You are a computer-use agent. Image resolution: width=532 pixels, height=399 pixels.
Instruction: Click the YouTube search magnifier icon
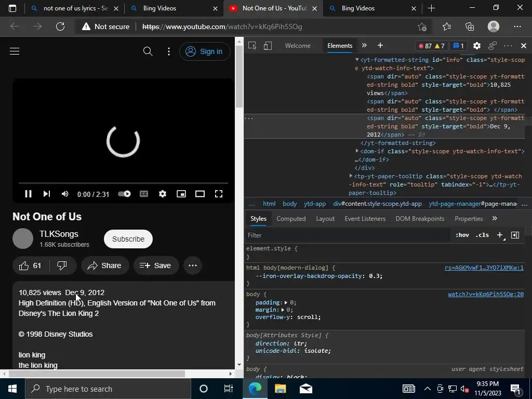click(148, 51)
